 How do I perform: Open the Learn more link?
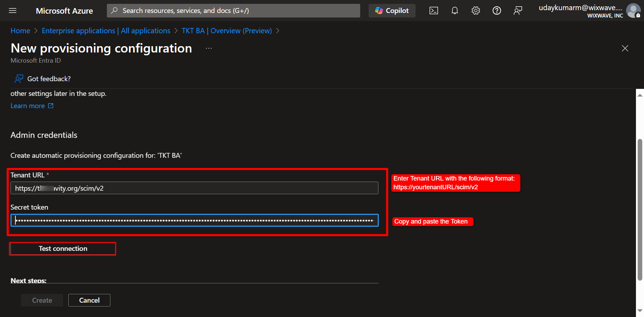[28, 106]
